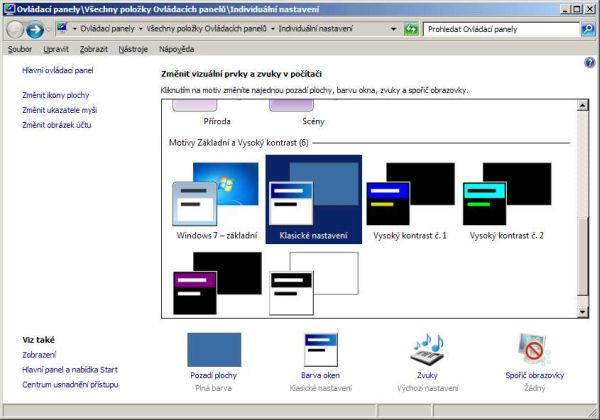This screenshot has height=420, width=600.
Task: Open the Spořič obrazovky screensaver icon
Action: point(535,350)
